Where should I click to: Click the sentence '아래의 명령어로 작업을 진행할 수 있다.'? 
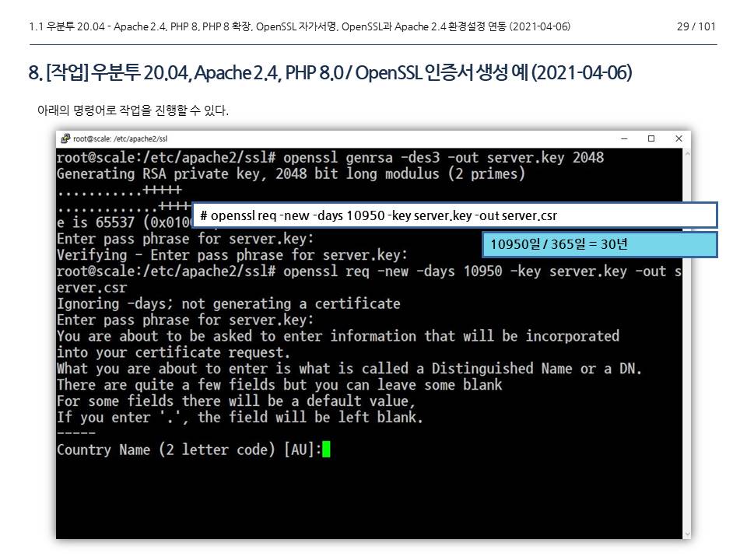pos(133,110)
